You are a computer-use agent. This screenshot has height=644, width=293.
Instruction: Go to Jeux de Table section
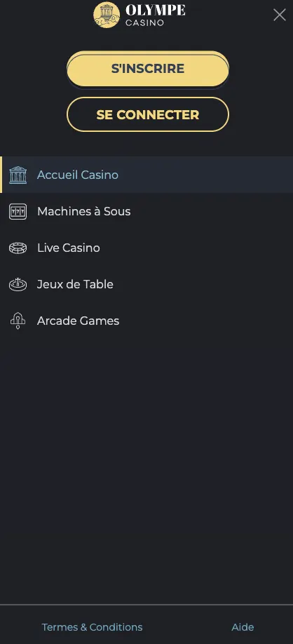[x=146, y=284]
